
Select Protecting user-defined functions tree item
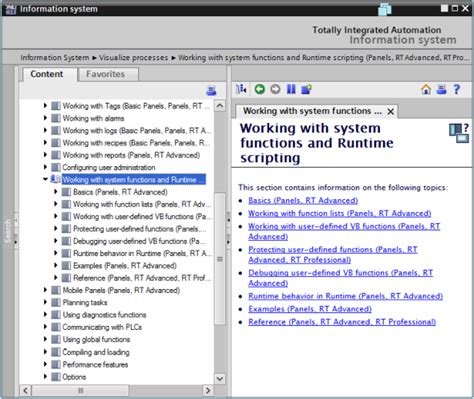(140, 229)
